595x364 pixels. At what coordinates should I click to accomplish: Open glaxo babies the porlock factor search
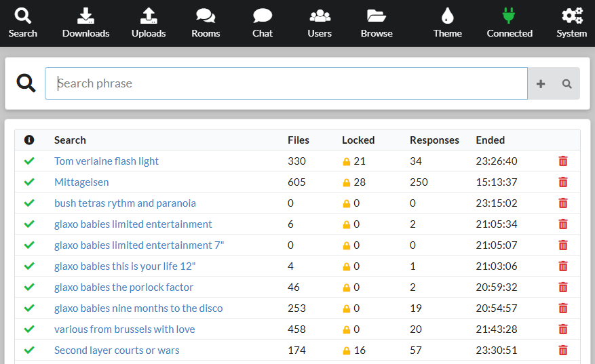[x=123, y=287]
